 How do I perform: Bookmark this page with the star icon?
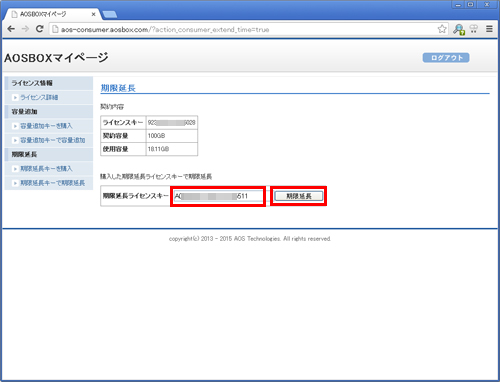tap(442, 29)
